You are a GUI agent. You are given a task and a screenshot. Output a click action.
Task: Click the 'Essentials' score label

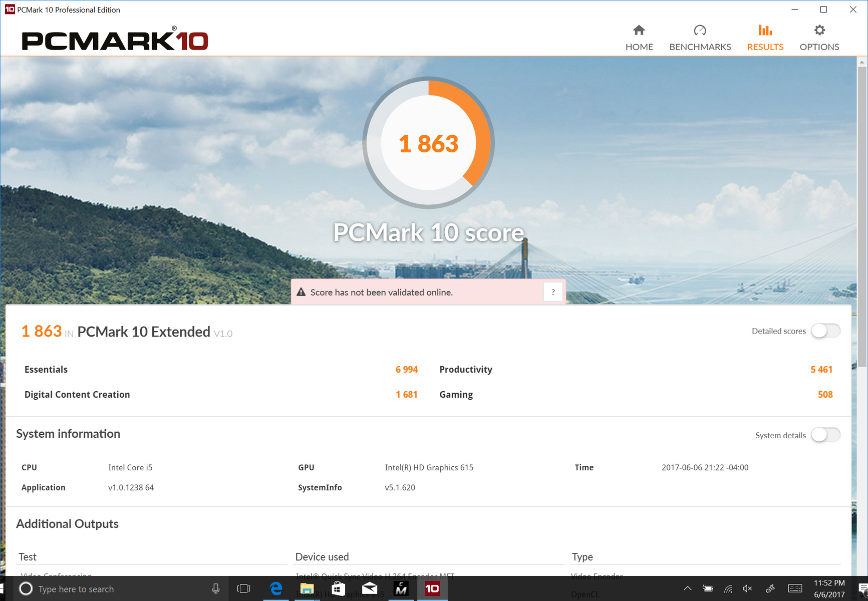(46, 370)
